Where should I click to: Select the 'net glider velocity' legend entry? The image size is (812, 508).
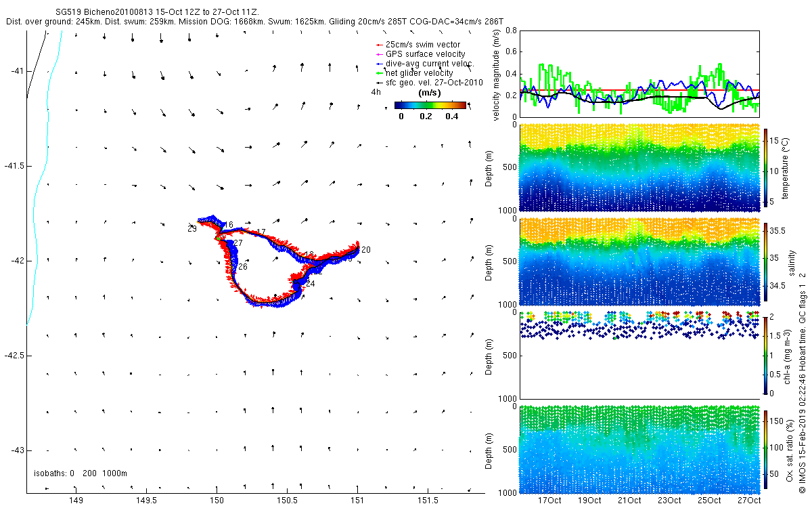418,72
